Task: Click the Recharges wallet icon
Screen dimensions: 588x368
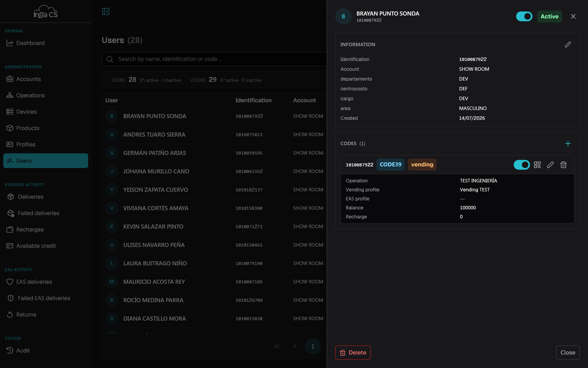Action: [10, 230]
